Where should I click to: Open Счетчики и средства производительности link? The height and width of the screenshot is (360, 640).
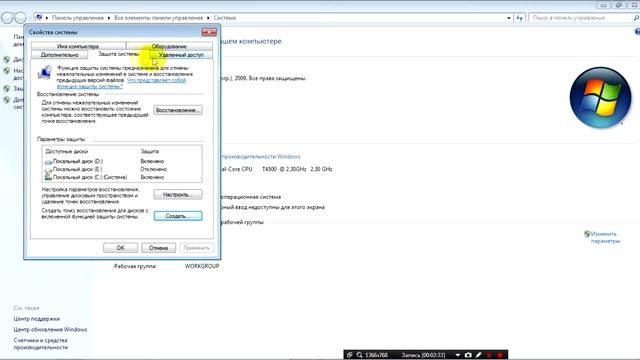[40, 344]
